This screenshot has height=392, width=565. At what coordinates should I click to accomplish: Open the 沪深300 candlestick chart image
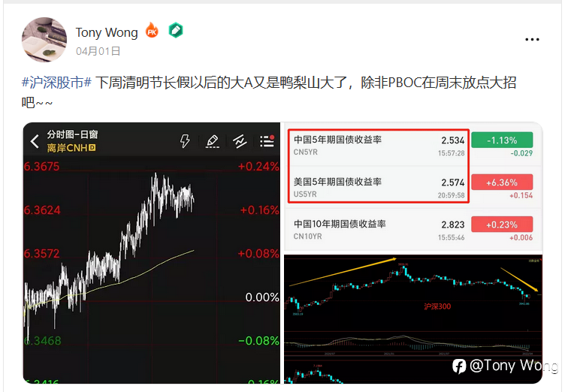(413, 319)
